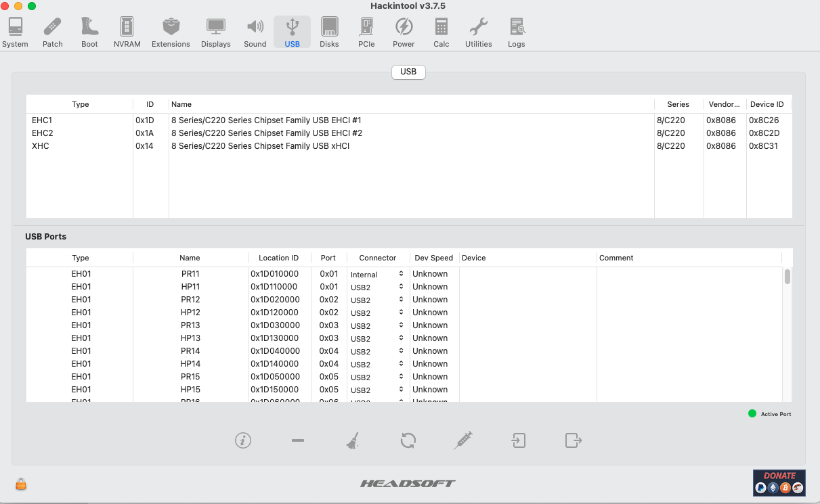Click the import icon button
Screen dimensions: 820x504
pos(518,440)
